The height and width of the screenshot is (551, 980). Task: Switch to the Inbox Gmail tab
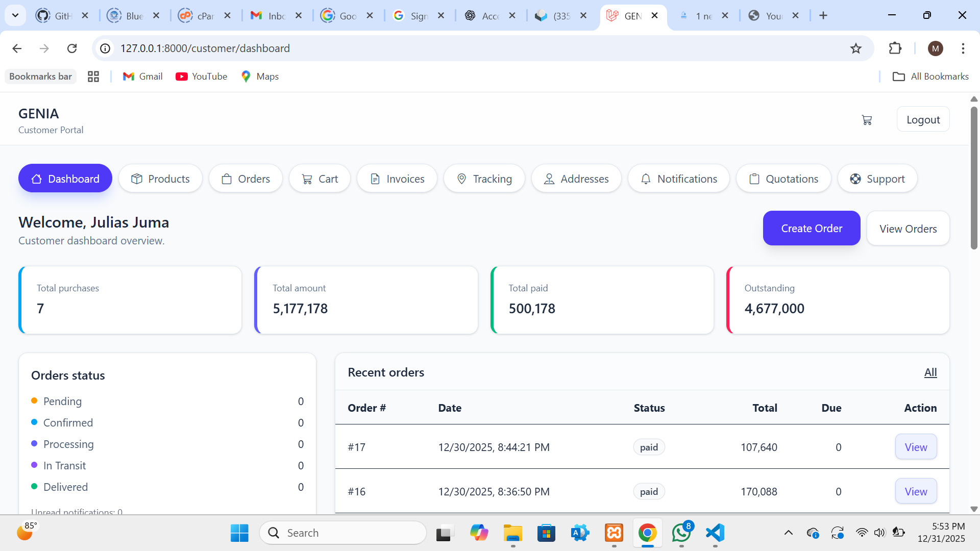269,15
